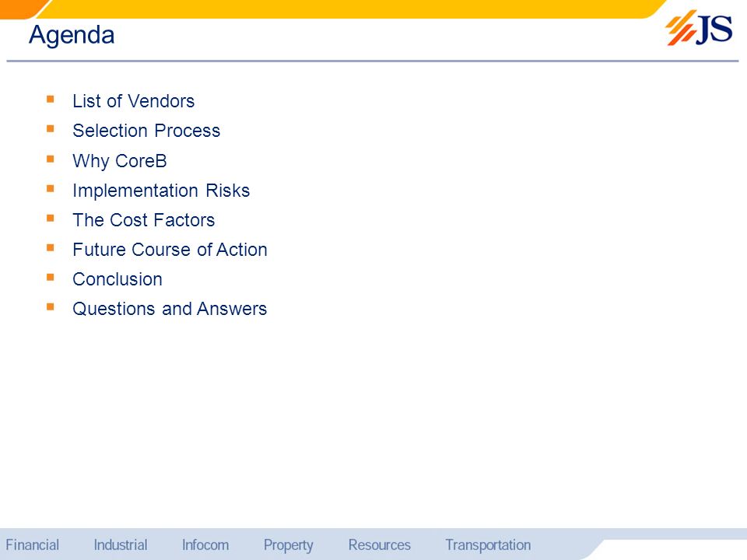The width and height of the screenshot is (747, 560).
Task: Click the Agenda slide title
Action: tap(72, 35)
